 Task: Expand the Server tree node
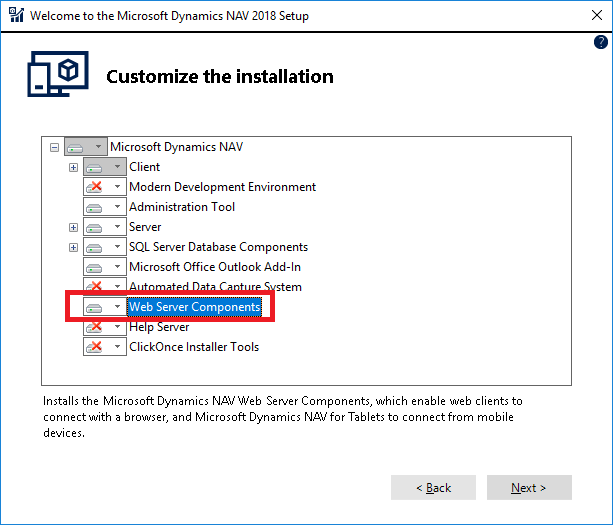pyautogui.click(x=73, y=227)
